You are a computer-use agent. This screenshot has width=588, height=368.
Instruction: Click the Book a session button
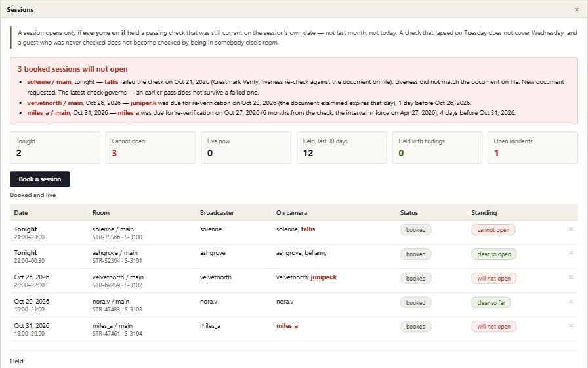[40, 179]
